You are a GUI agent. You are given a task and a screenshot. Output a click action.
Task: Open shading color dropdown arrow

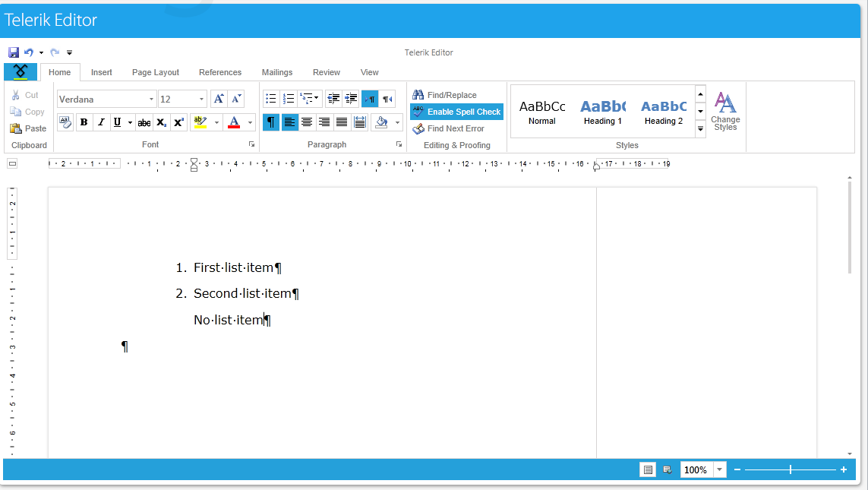(x=397, y=122)
